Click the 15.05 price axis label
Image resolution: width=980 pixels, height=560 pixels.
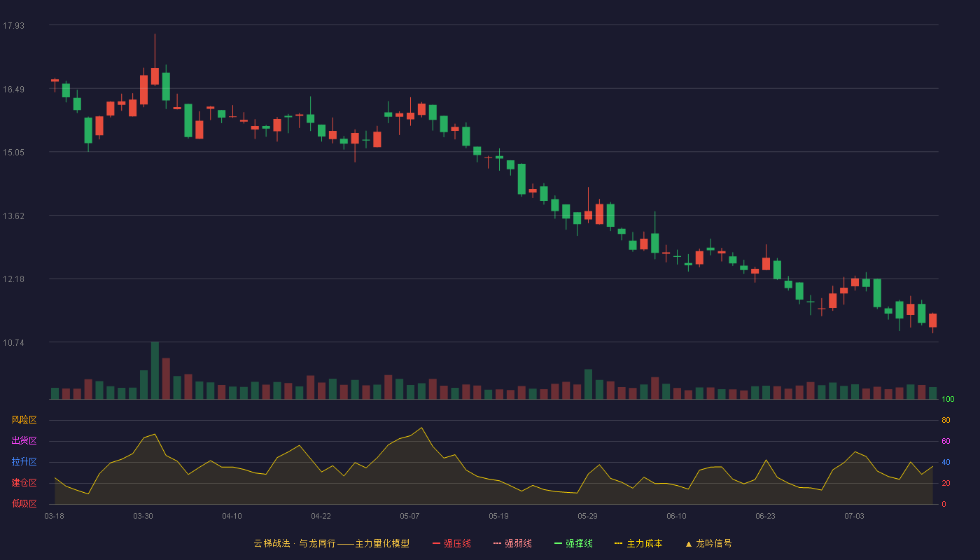tap(13, 153)
